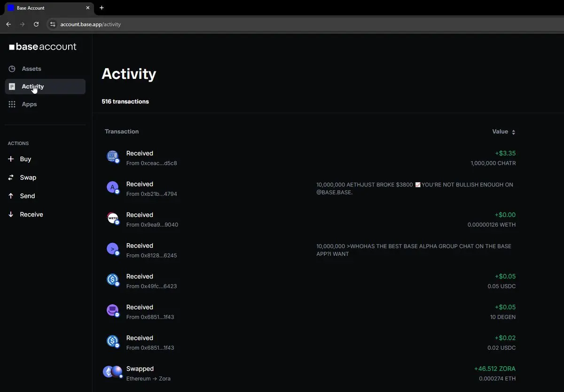The image size is (564, 392).
Task: Click the Apps grid icon
Action: [12, 104]
